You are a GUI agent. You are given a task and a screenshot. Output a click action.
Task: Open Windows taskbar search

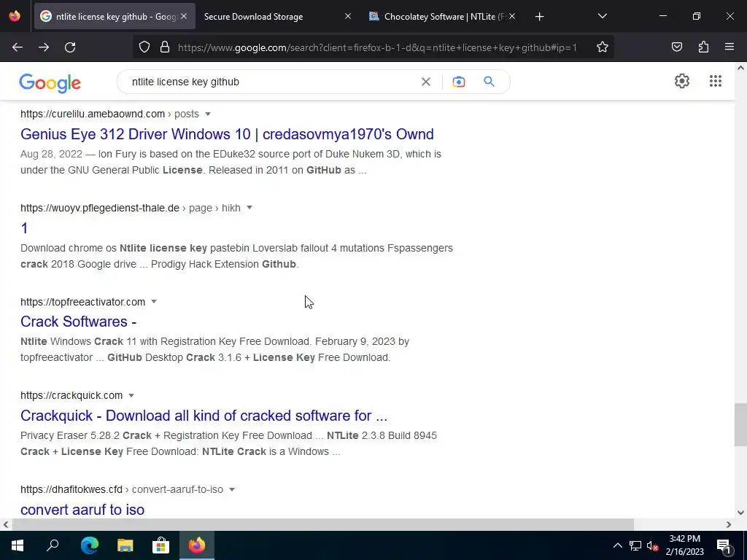click(53, 545)
